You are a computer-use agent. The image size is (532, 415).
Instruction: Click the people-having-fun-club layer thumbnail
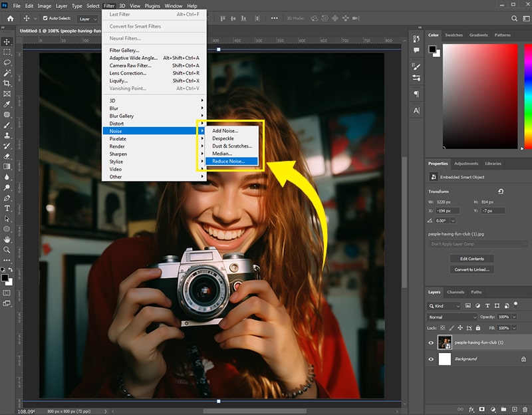point(444,343)
